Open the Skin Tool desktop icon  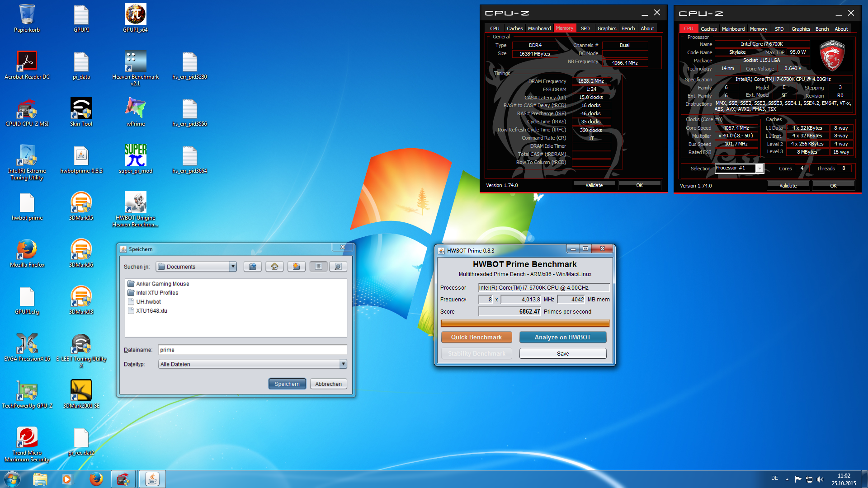point(81,112)
